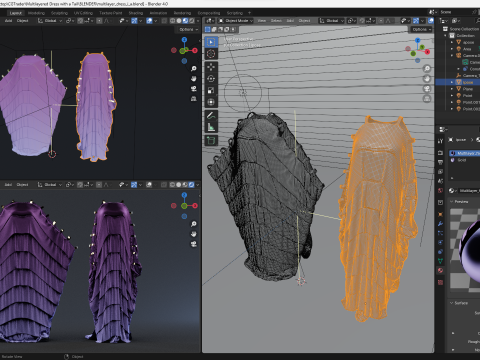Open Physics properties tab
Image resolution: width=480 pixels, height=360 pixels.
(440, 242)
